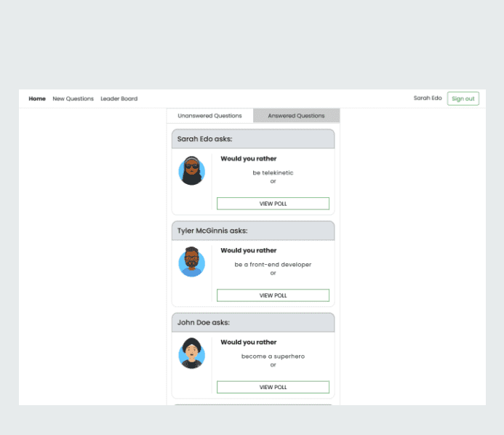504x435 pixels.
Task: View poll for the superhero question
Action: 273,387
